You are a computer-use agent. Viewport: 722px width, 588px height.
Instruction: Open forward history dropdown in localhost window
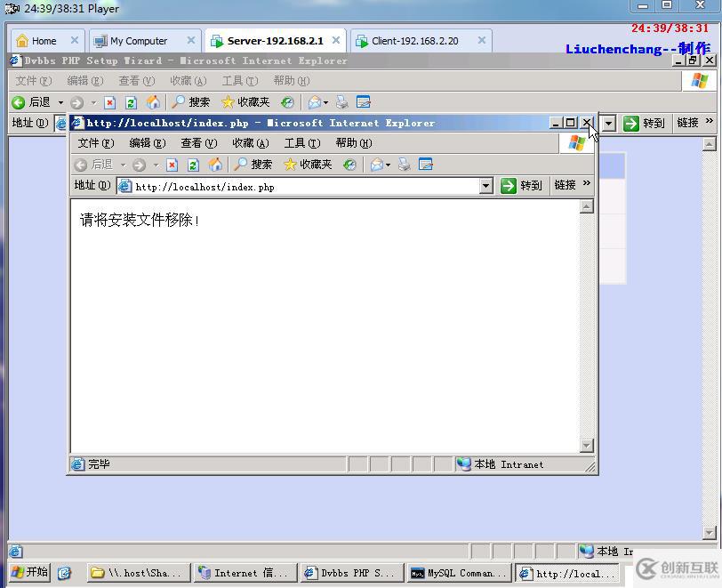156,165
